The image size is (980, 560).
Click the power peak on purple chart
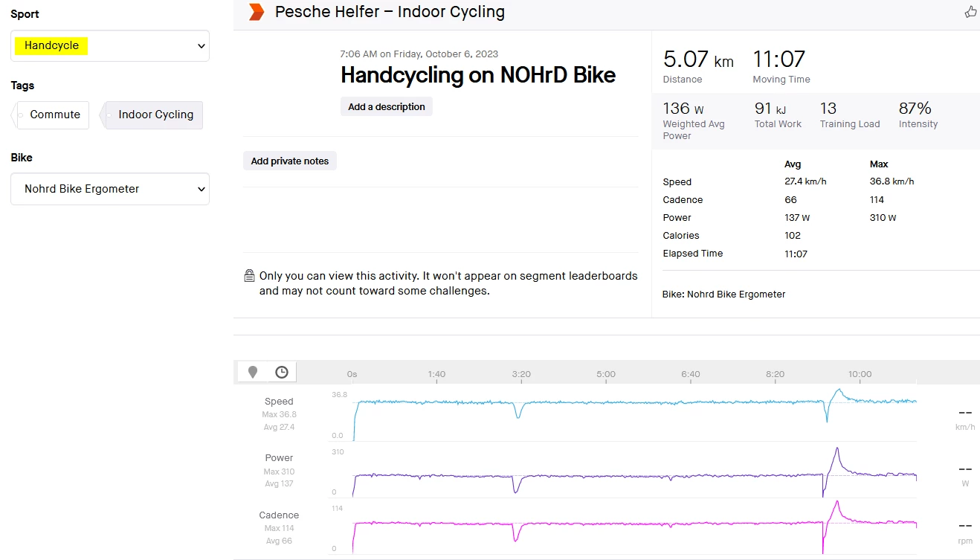click(837, 448)
